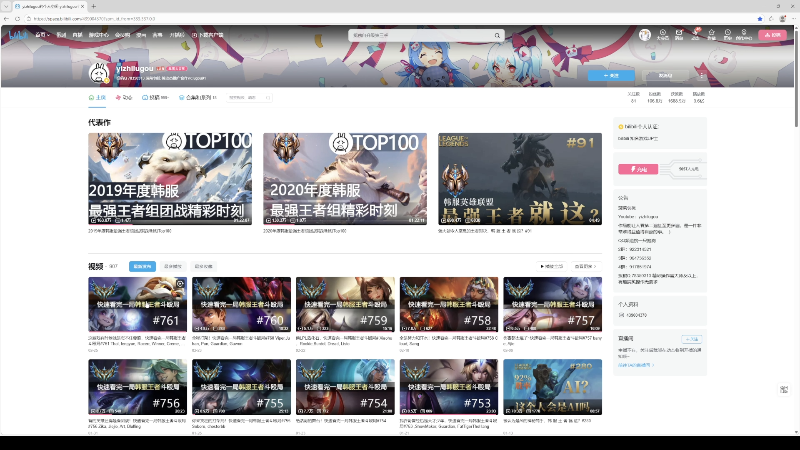Open the three-dot more menu on banner
800x450 pixels.
(702, 76)
